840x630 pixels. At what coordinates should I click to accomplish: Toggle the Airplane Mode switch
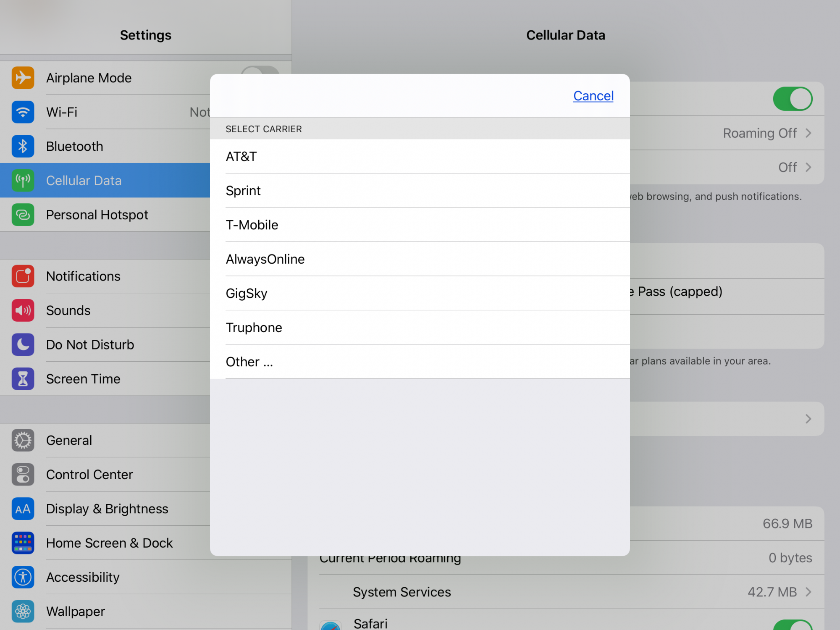tap(260, 70)
